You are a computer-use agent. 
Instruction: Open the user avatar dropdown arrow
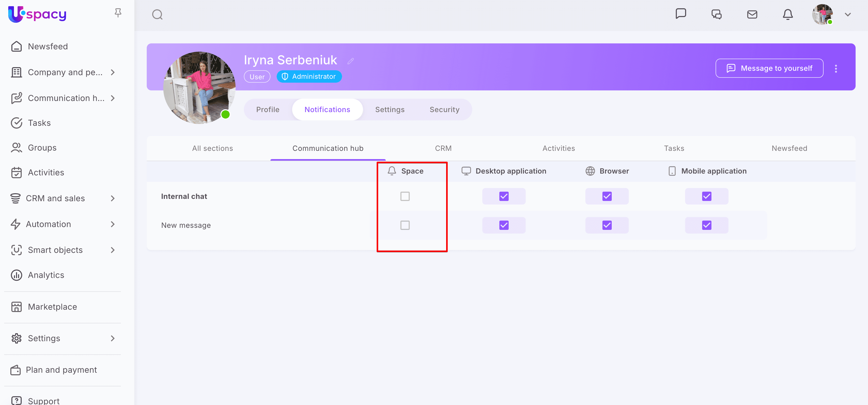(x=847, y=14)
